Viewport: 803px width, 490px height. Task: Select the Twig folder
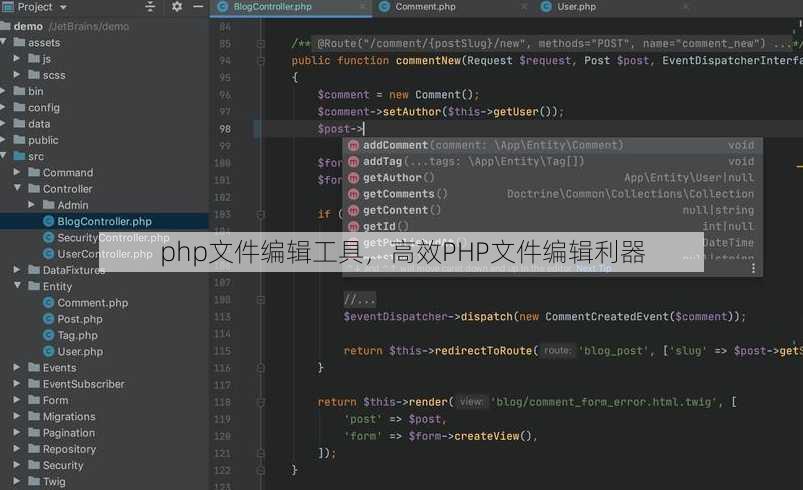pos(54,482)
